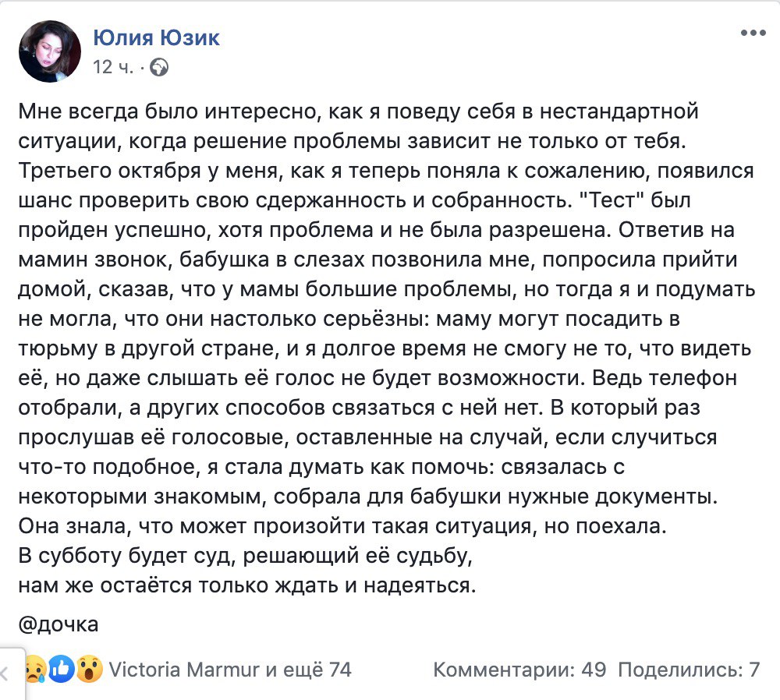
Task: Click the public audience globe icon
Action: 159,68
